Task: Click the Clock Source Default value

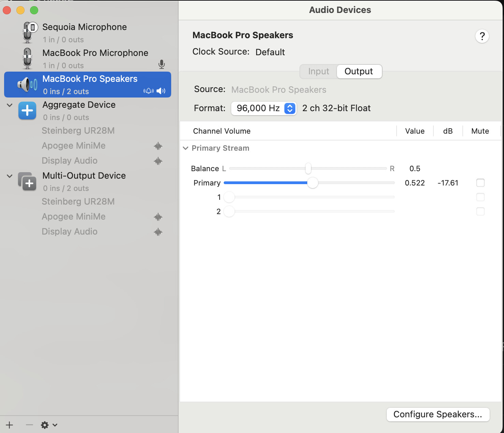Action: pyautogui.click(x=270, y=52)
